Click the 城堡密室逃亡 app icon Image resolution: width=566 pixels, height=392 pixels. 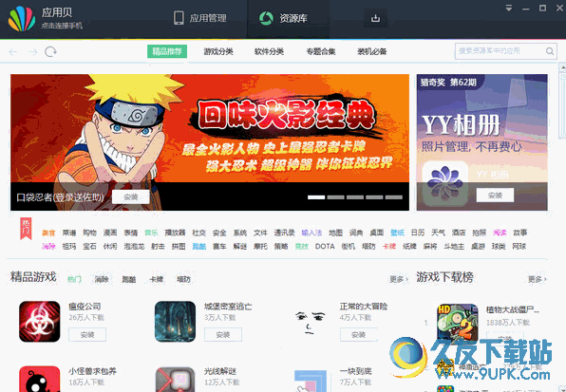(175, 322)
